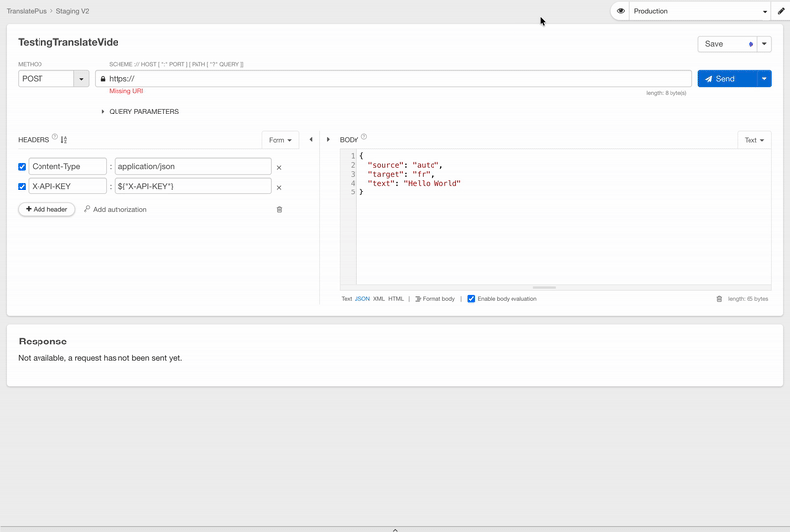Click Add header button
This screenshot has height=532, width=790.
click(46, 209)
